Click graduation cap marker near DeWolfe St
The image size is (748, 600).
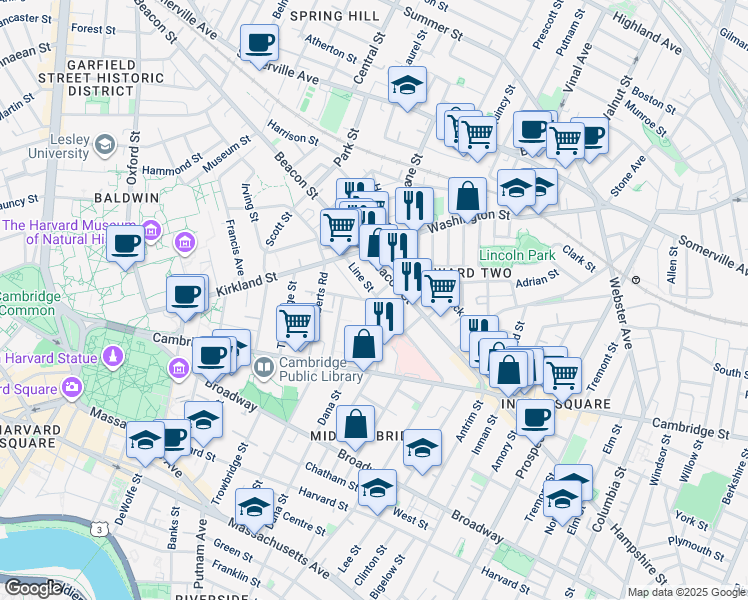[145, 441]
